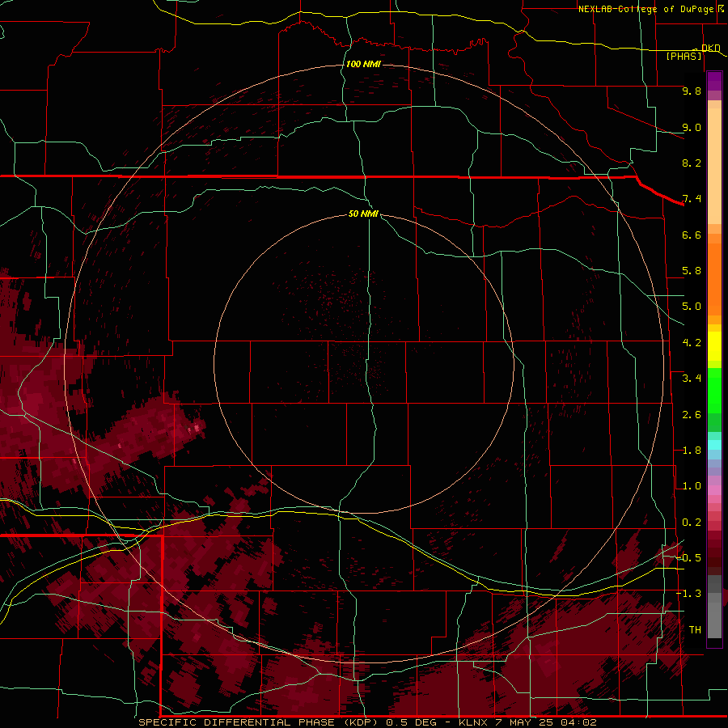This screenshot has height=728, width=728.
Task: Click the -0.5 value on the scale
Action: [x=688, y=558]
